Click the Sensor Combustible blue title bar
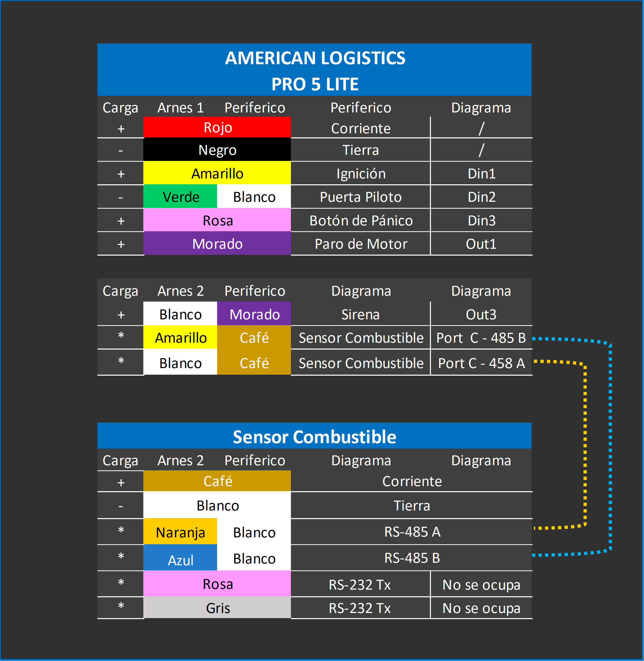644x661 pixels. (314, 437)
